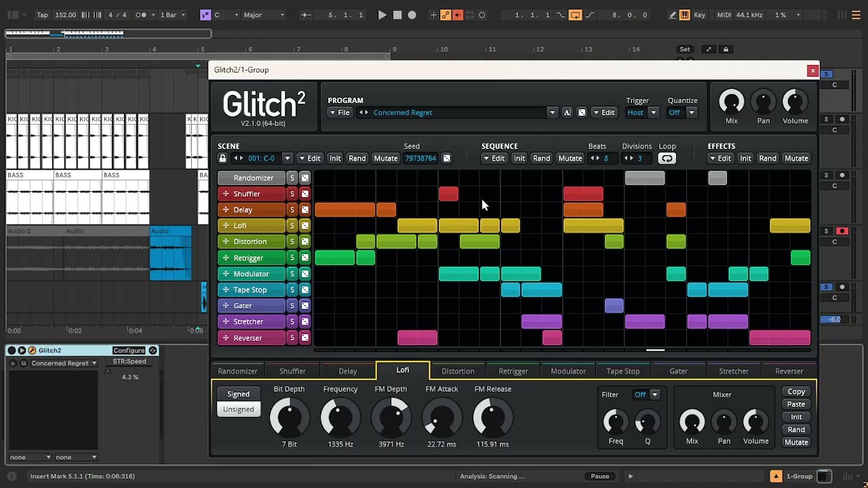The image size is (868, 488).
Task: Open the Key mapping mode
Action: (699, 15)
